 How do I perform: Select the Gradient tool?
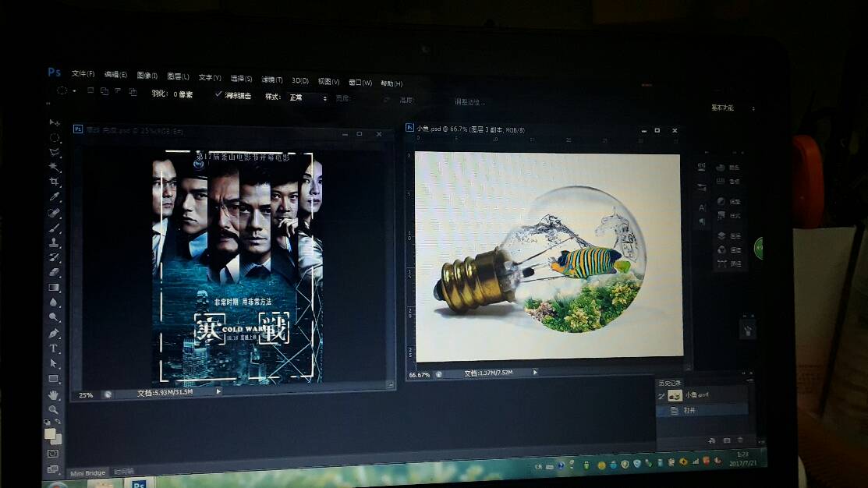tap(54, 287)
